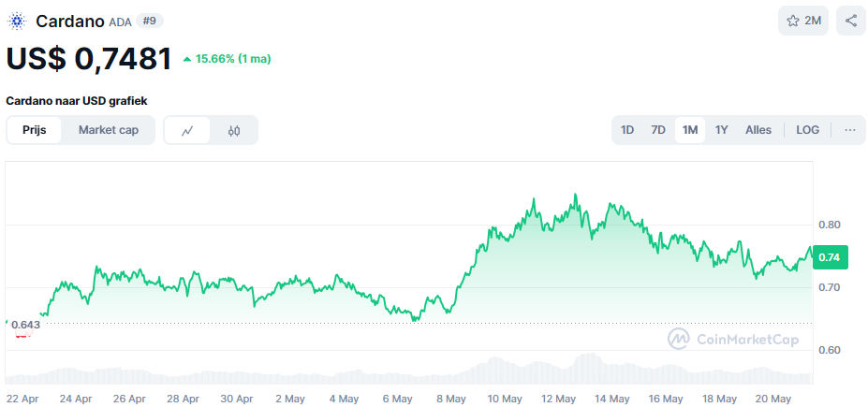Click the 0.643 starting price label
Image resolution: width=868 pixels, height=407 pixels.
[x=25, y=325]
